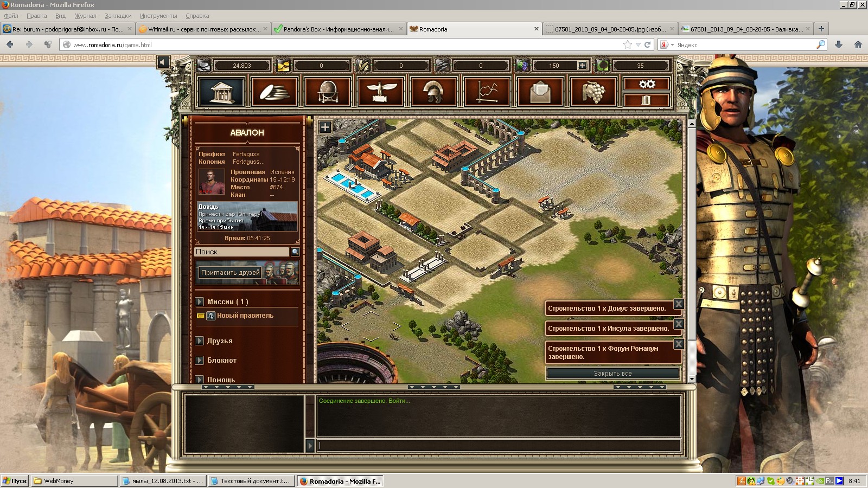Open a new browser tab
The height and width of the screenshot is (488, 868).
coord(821,29)
